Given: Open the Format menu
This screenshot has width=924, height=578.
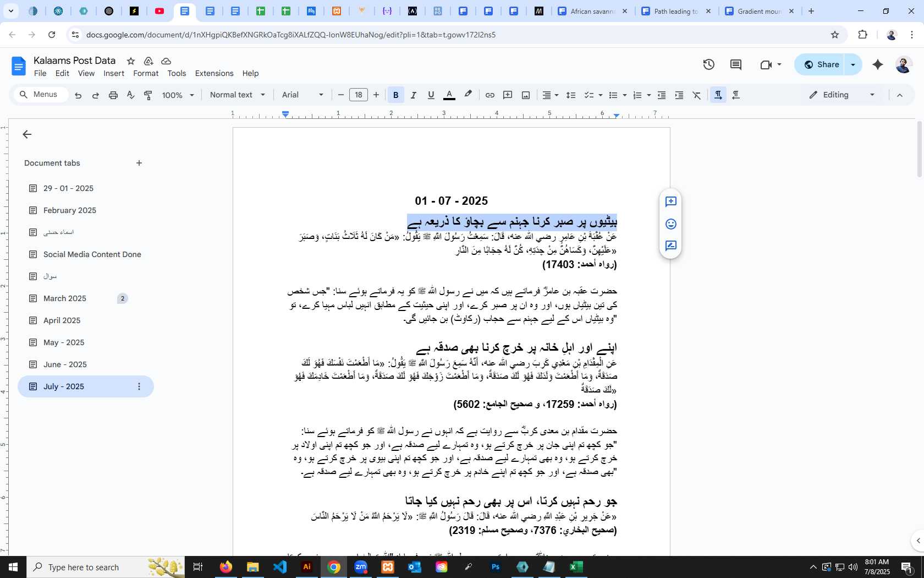Looking at the screenshot, I should tap(146, 73).
